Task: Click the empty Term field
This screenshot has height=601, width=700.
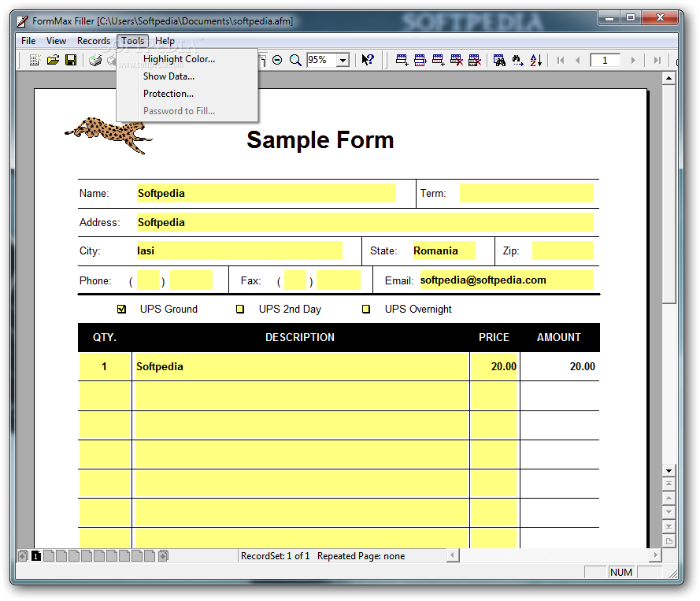Action: 527,193
